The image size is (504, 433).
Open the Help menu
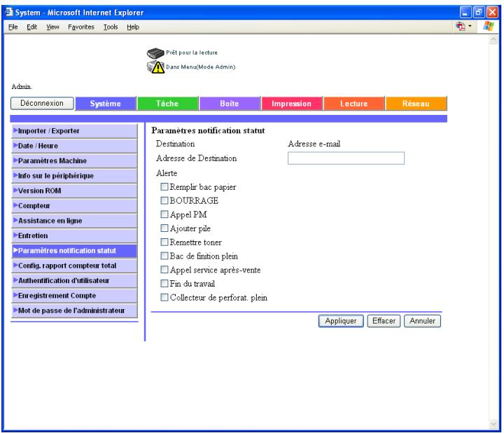point(133,27)
